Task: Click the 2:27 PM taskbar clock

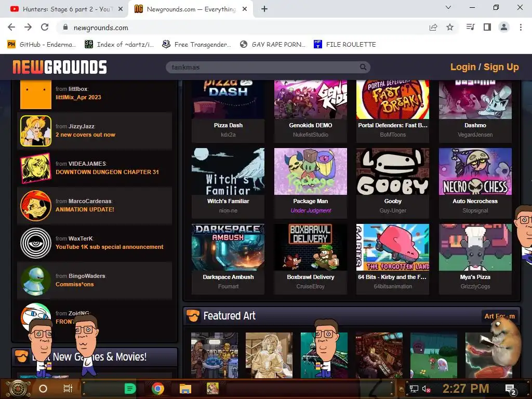Action: (x=465, y=389)
